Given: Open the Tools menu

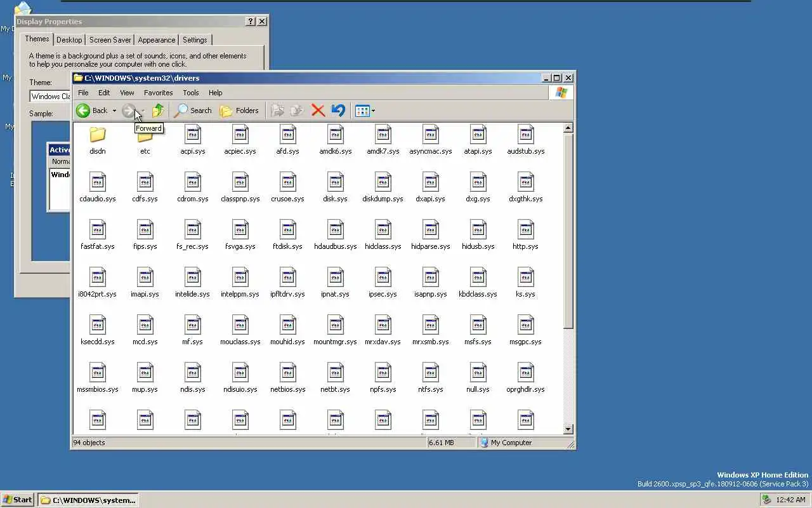Looking at the screenshot, I should (x=190, y=93).
